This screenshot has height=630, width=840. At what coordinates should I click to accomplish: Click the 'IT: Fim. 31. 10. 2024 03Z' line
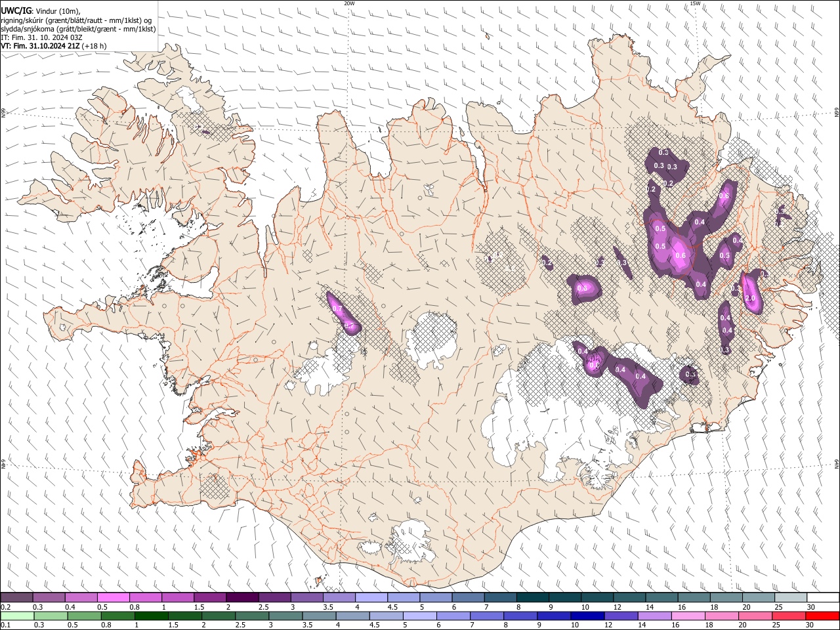[41, 37]
